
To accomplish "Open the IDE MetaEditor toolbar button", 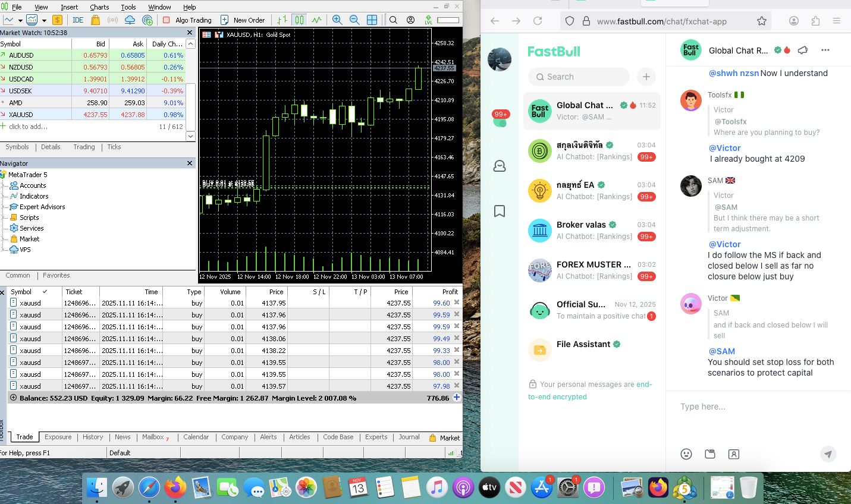I will click(78, 20).
